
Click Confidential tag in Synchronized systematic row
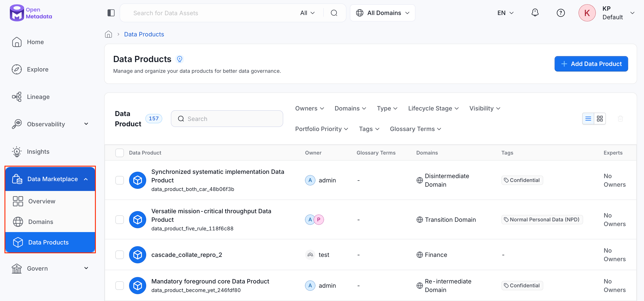point(522,180)
